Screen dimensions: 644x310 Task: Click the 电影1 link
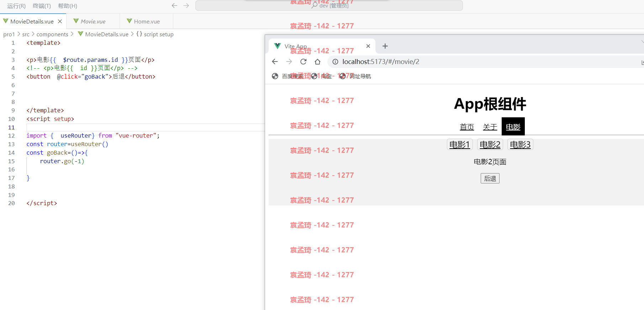[x=460, y=145]
